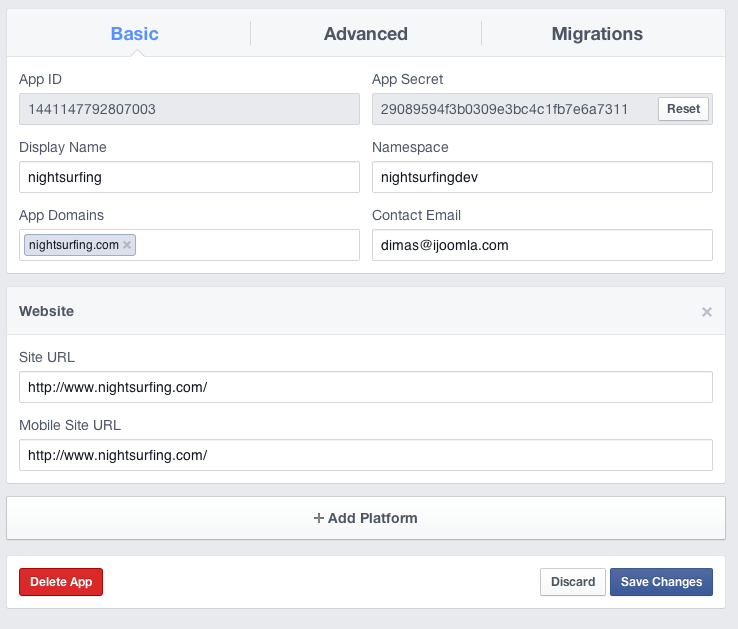Switch to the Advanced tab

366,34
